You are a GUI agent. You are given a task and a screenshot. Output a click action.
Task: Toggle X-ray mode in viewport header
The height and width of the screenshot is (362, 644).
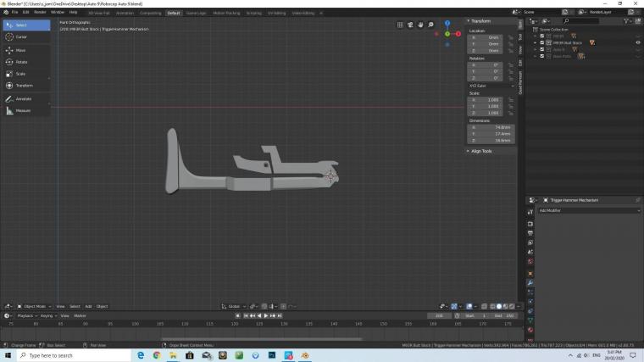coord(484,307)
